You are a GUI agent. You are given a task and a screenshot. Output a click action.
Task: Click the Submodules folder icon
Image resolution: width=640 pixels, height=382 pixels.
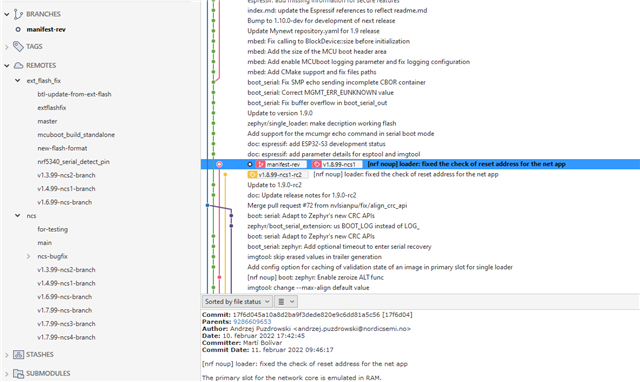click(18, 373)
